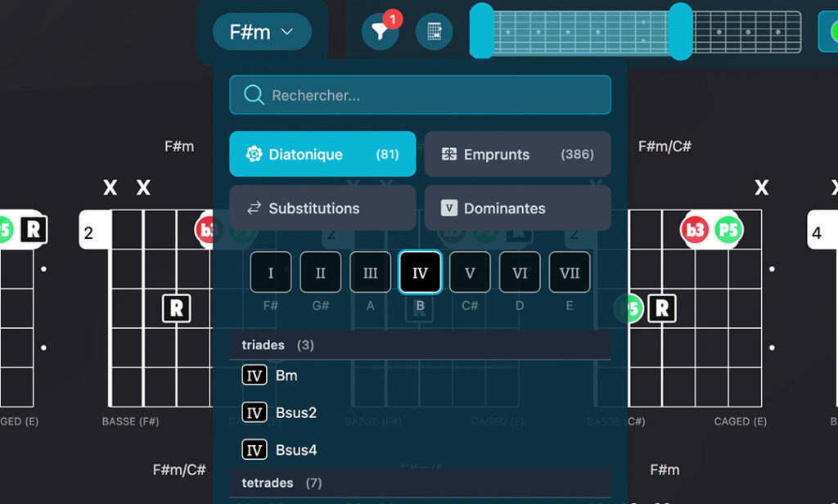The image size is (838, 504).
Task: Click the left fretboard range slider handle
Action: [481, 31]
